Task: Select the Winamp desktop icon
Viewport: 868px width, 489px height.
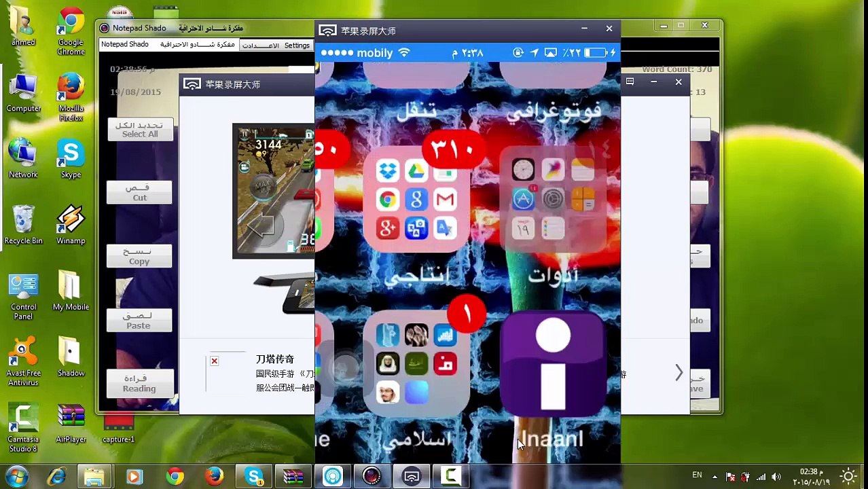Action: click(x=71, y=225)
